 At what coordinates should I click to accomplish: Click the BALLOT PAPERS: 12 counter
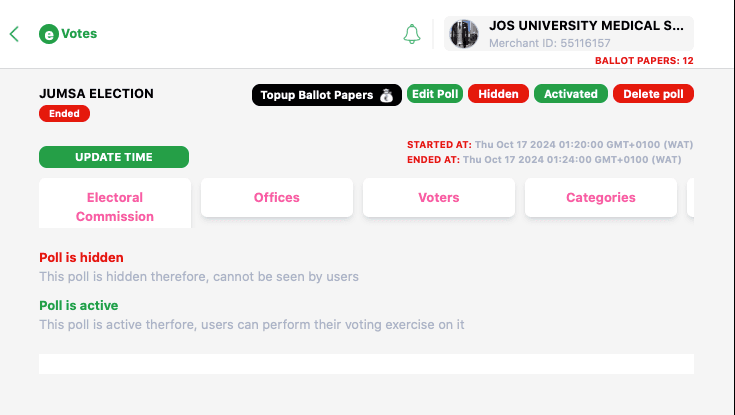[x=644, y=60]
